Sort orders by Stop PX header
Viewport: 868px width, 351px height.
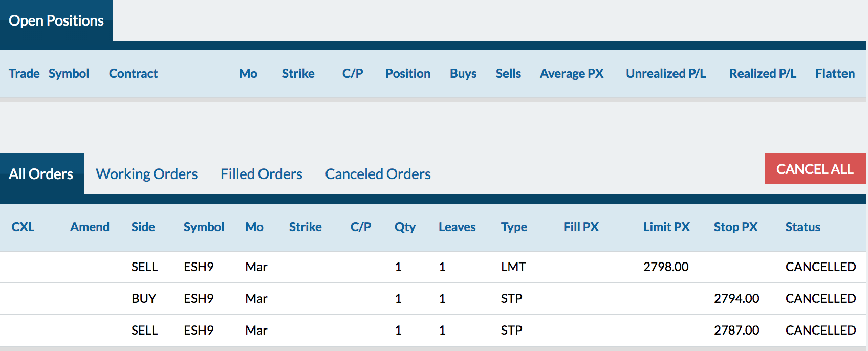(735, 227)
